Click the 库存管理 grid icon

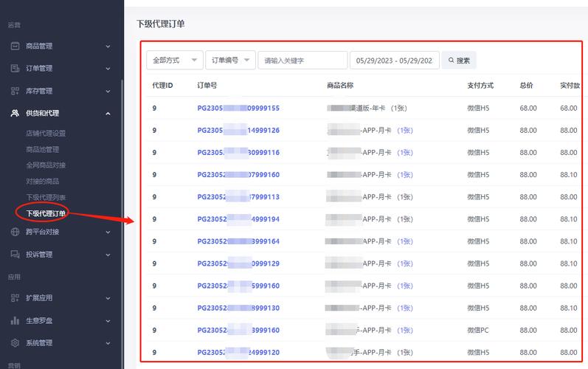pyautogui.click(x=15, y=91)
